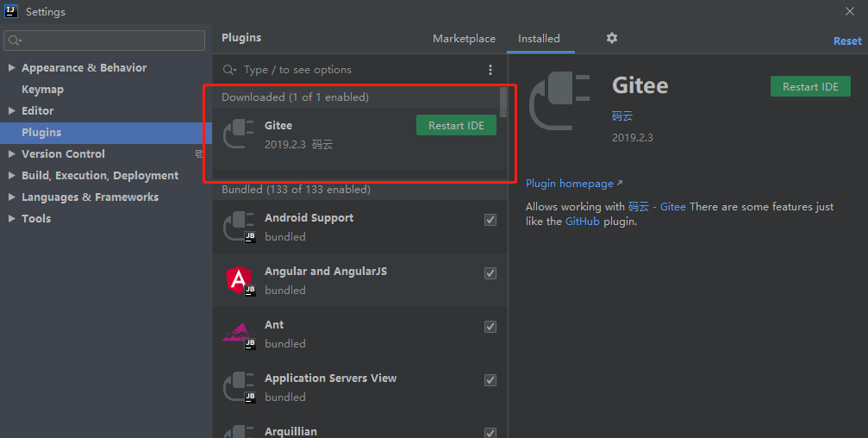The height and width of the screenshot is (438, 868).
Task: Disable the Angular and AngularJS plugin checkbox
Action: click(x=490, y=273)
